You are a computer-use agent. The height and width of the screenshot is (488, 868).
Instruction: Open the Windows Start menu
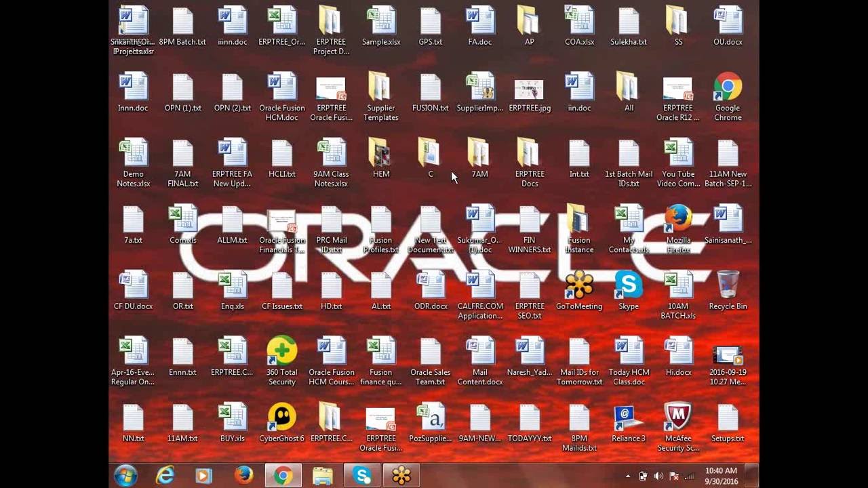click(x=126, y=476)
